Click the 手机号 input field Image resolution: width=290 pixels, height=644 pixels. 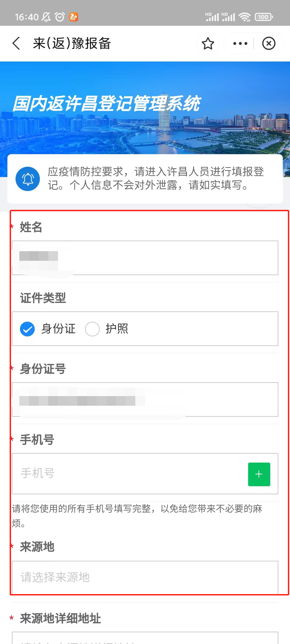click(129, 474)
